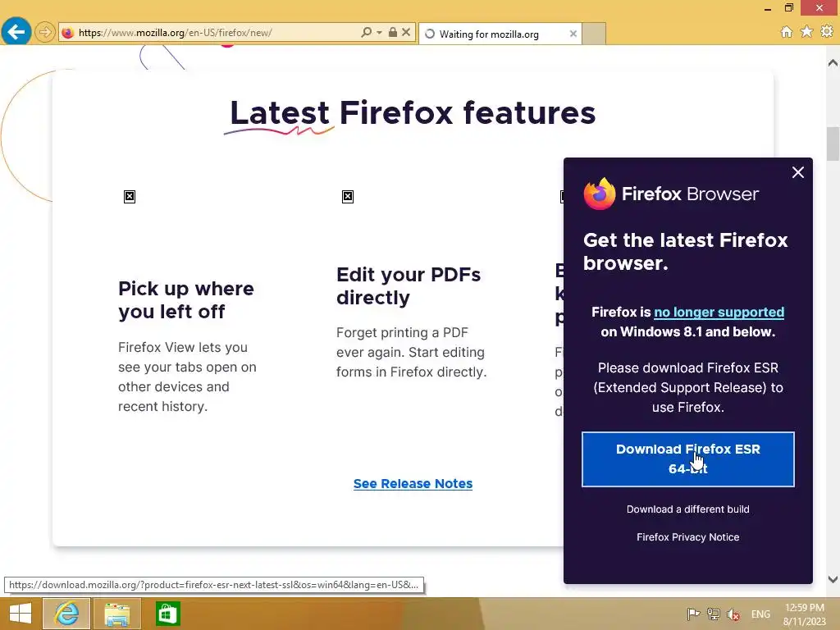Open Action Center flag icon
This screenshot has width=840, height=630.
[693, 614]
